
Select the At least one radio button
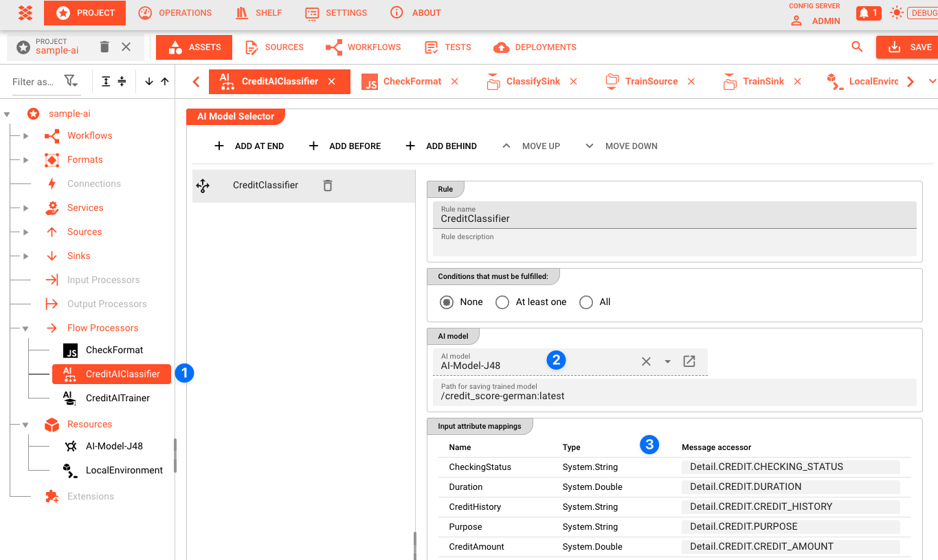click(x=502, y=302)
